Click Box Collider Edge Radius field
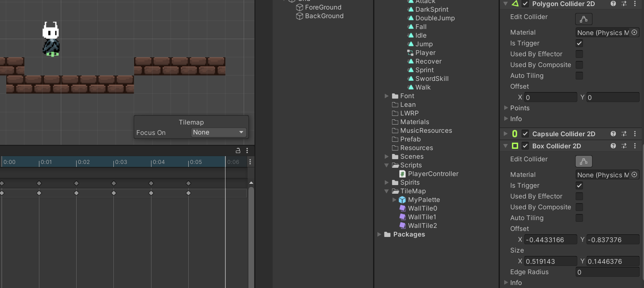This screenshot has width=644, height=288. (608, 272)
